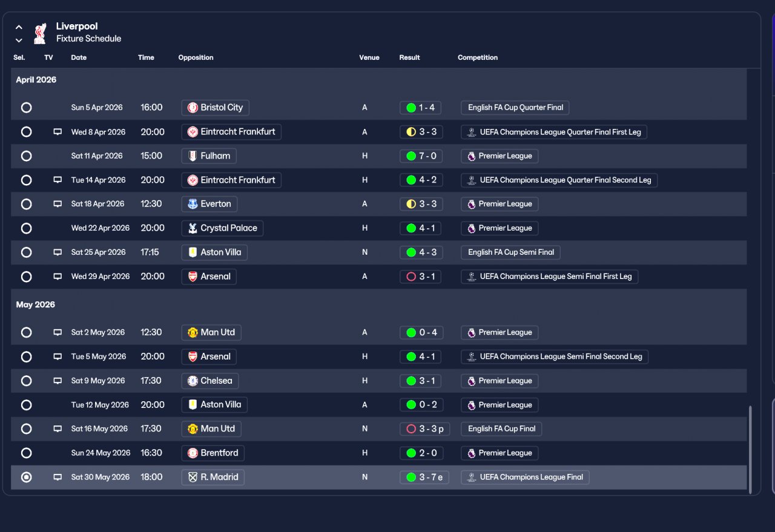775x532 pixels.
Task: Click Champions League logo on Quarter Final Second Leg
Action: click(472, 180)
